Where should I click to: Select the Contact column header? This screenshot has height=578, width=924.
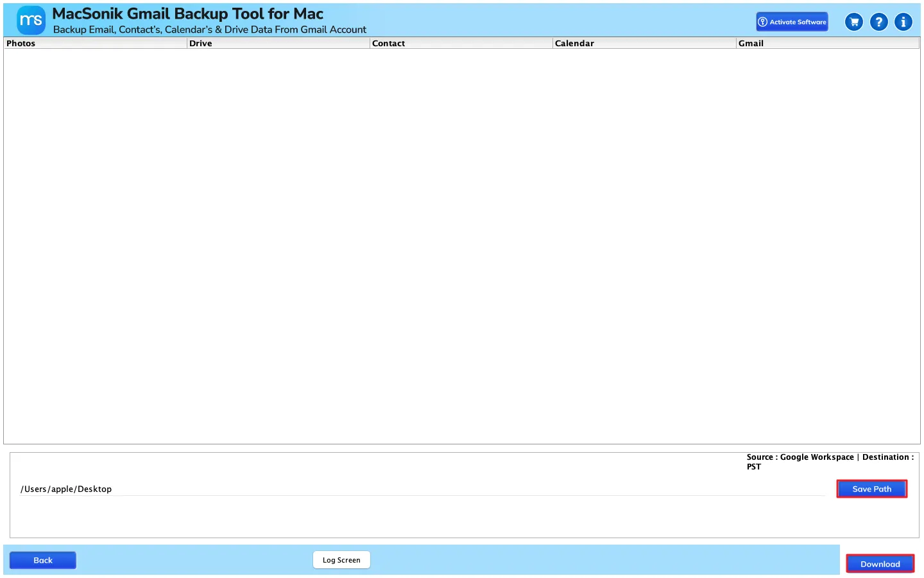pos(461,43)
